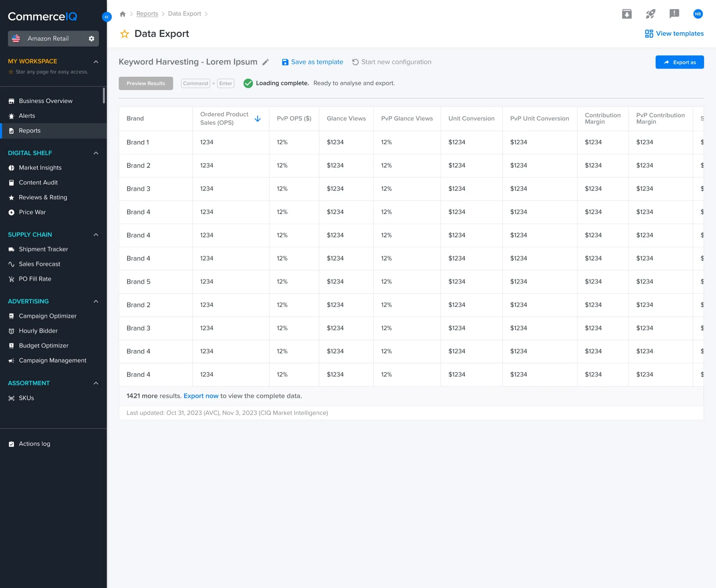Image resolution: width=716 pixels, height=588 pixels.
Task: Click the Unit Conversion column header
Action: click(471, 119)
